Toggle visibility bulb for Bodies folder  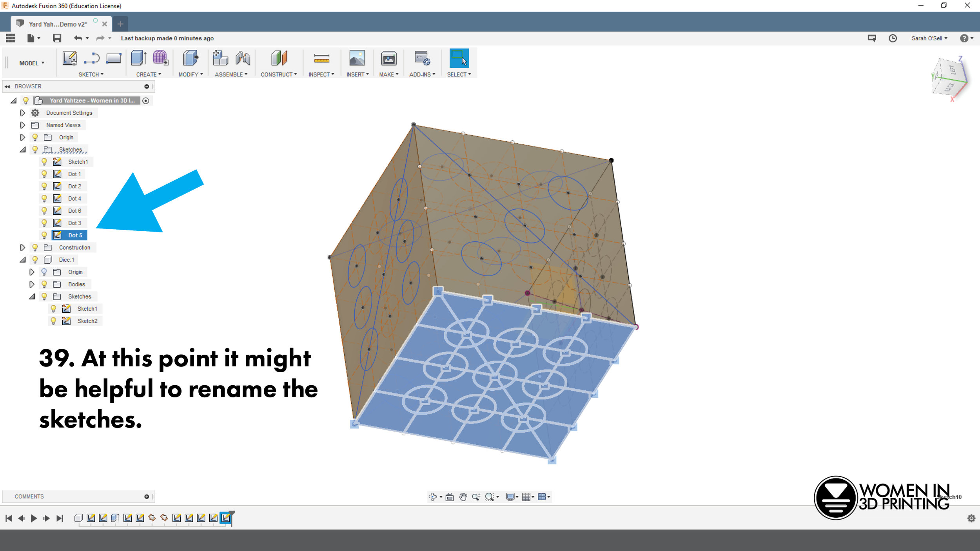pyautogui.click(x=44, y=284)
